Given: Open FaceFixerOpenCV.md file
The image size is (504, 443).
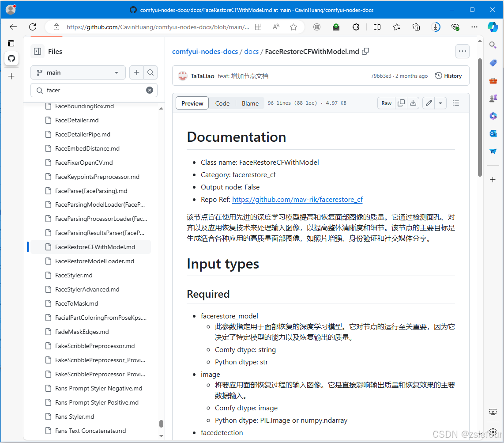Looking at the screenshot, I should 83,163.
